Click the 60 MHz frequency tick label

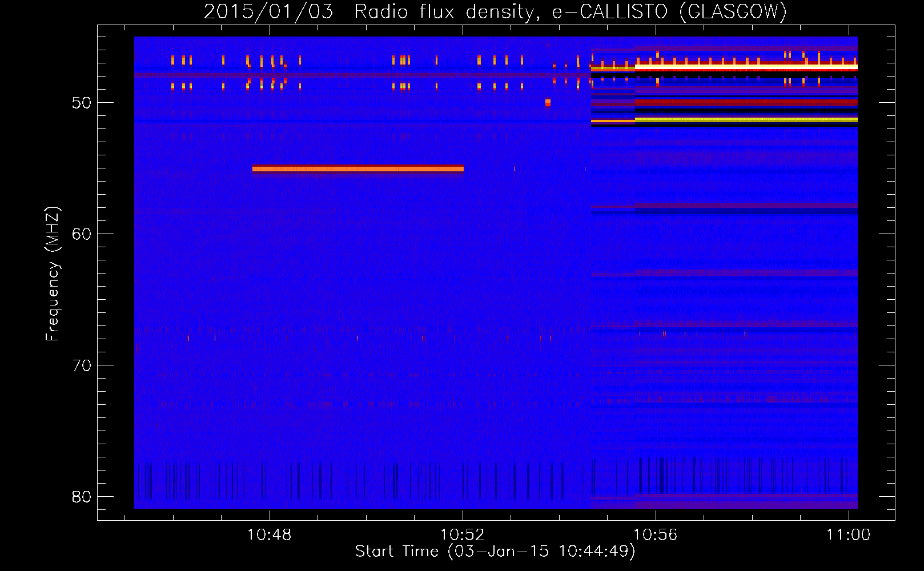(x=82, y=234)
